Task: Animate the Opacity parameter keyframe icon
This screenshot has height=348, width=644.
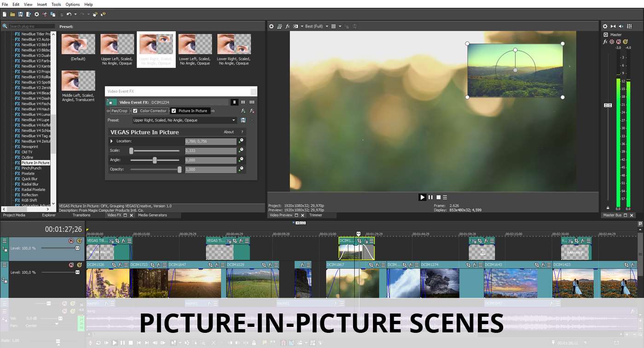Action: pos(240,169)
